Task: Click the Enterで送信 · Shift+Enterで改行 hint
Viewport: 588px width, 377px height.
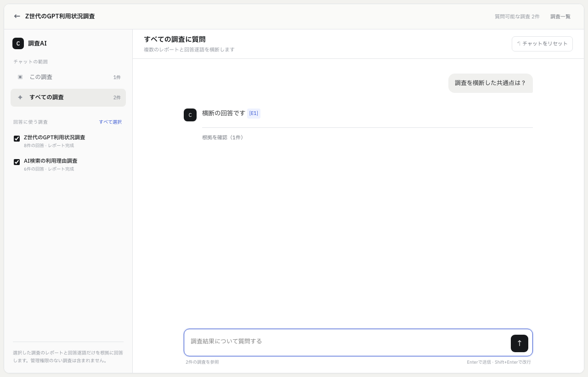Action: point(499,362)
